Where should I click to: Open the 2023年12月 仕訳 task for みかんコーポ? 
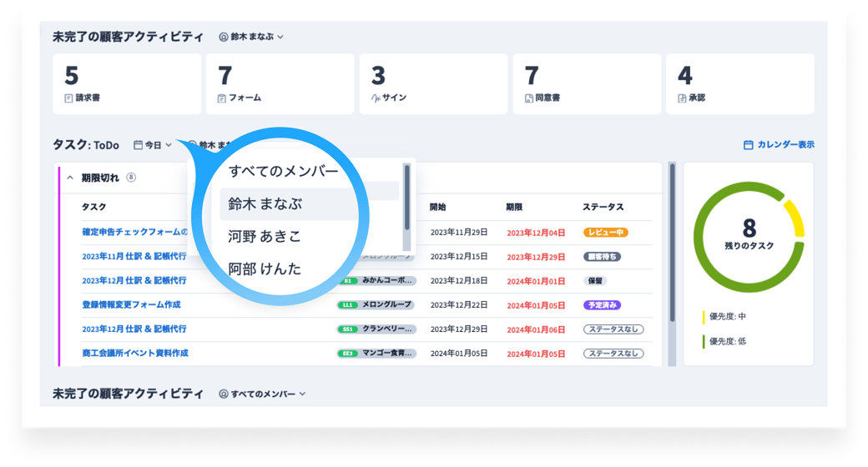(134, 280)
